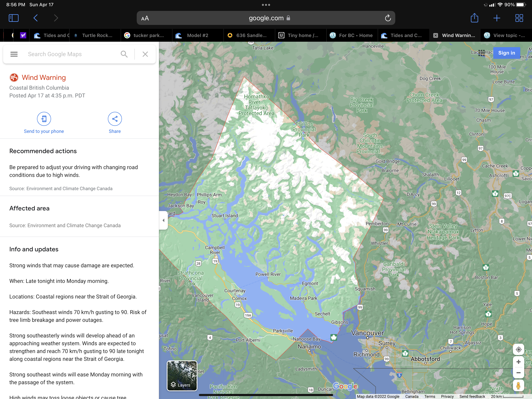Screen dimensions: 532x399
Task: Clear the Google Maps search panel
Action: pos(145,54)
